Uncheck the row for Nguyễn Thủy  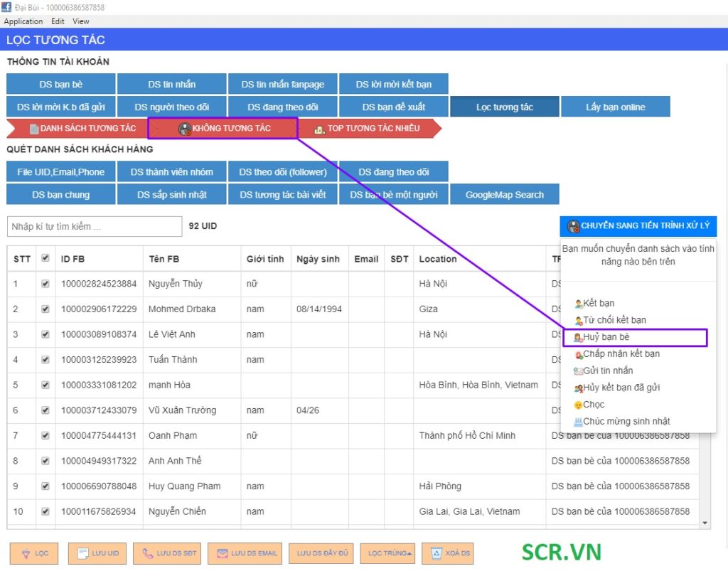click(x=45, y=283)
